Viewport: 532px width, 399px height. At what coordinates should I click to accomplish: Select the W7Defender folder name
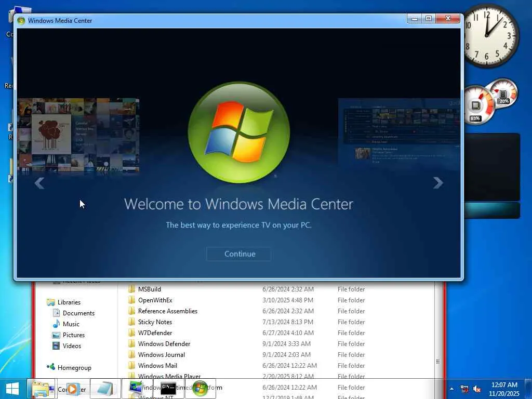point(155,332)
